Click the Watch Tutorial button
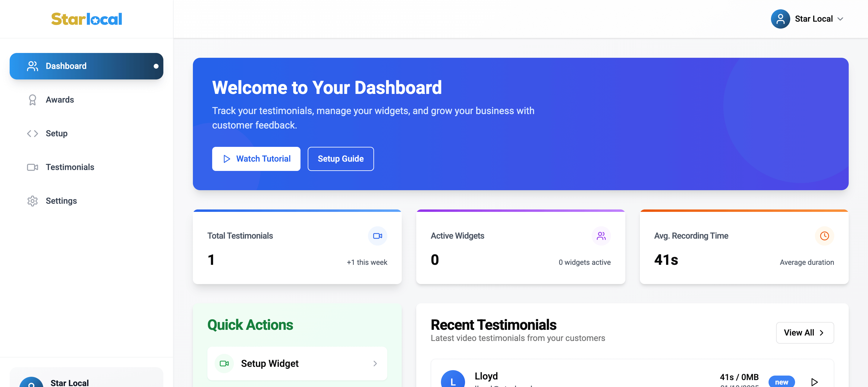 (x=256, y=159)
